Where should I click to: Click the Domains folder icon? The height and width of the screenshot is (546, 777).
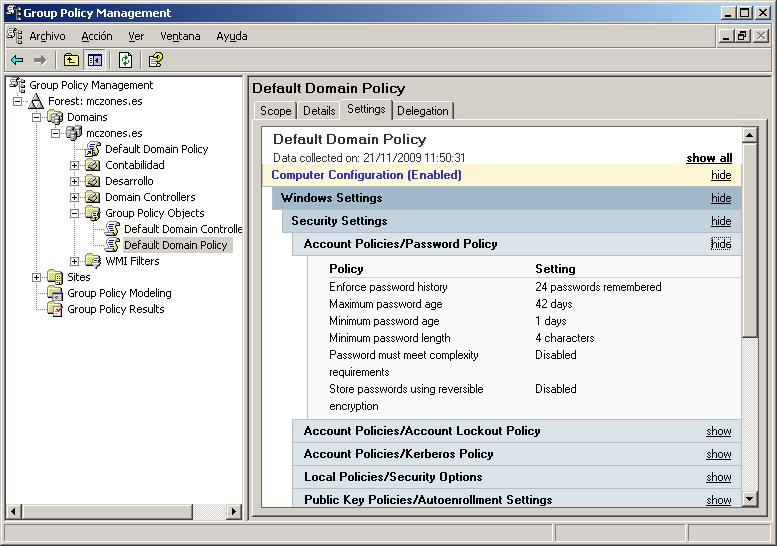click(x=55, y=117)
